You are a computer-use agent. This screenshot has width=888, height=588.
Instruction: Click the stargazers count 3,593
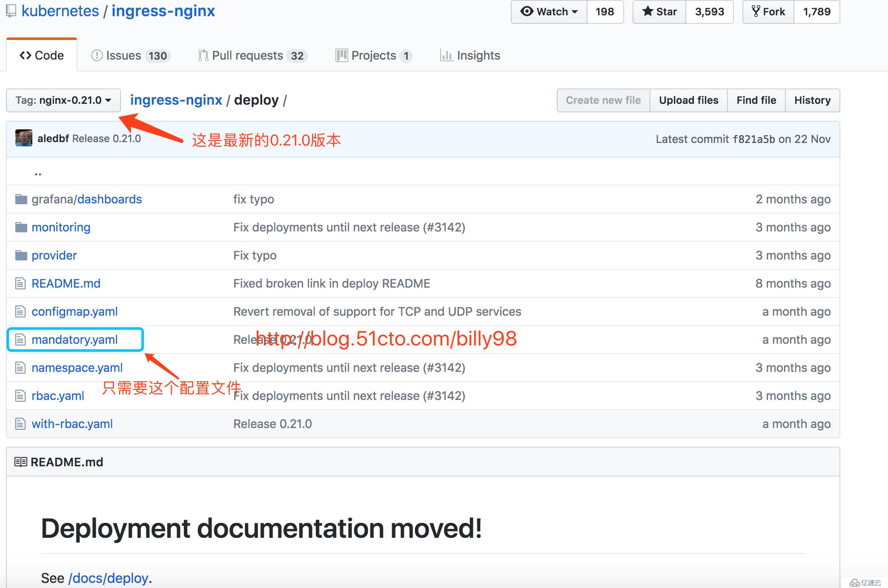point(710,11)
